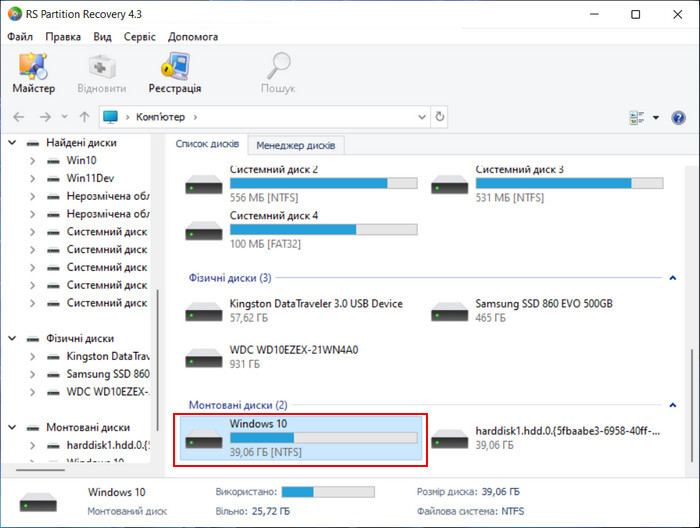The width and height of the screenshot is (700, 528).
Task: Open the Сервіс menu
Action: click(x=140, y=37)
